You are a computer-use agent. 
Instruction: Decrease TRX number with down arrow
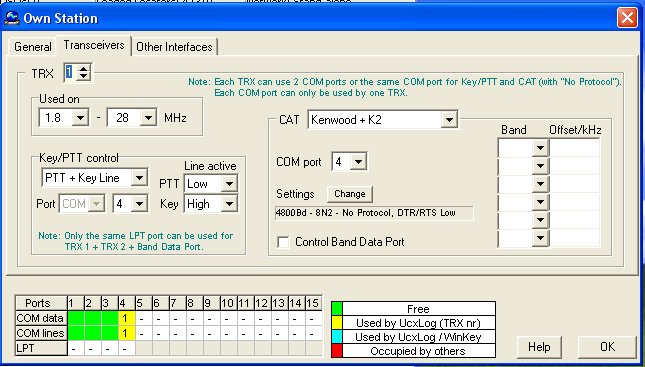(84, 77)
